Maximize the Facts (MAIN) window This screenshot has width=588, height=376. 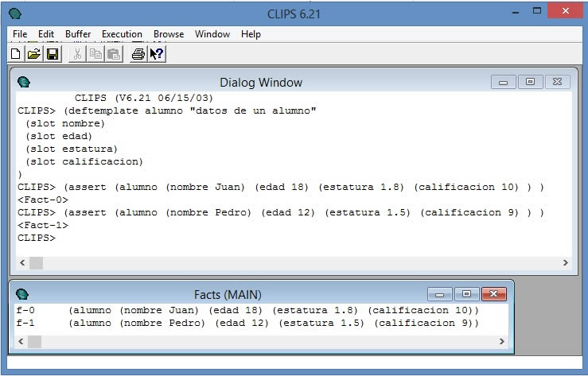(467, 294)
